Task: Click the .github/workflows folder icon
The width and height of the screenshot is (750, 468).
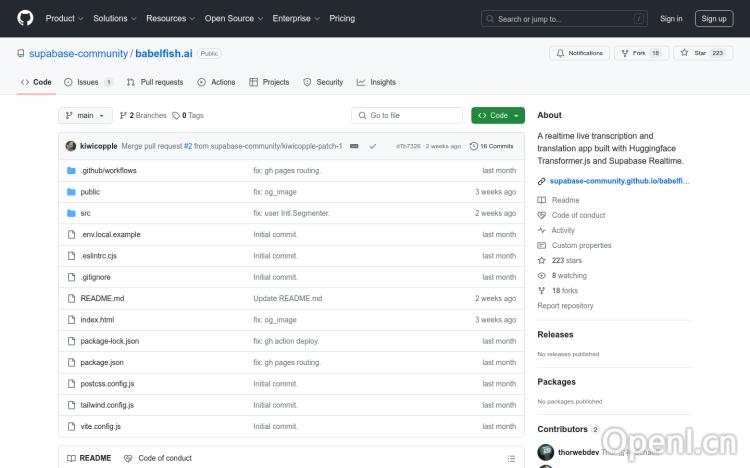Action: pos(71,170)
